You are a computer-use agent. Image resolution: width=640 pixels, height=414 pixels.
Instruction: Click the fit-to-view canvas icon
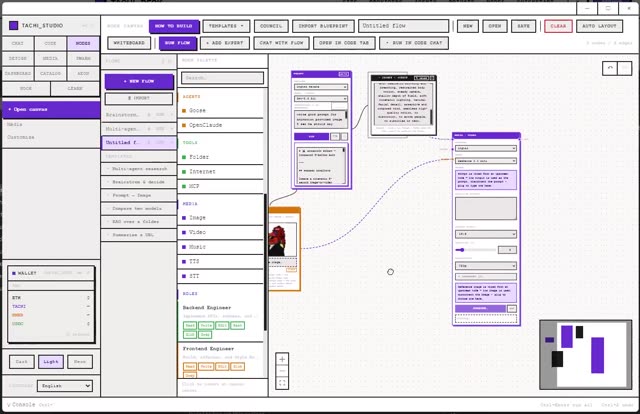[282, 383]
